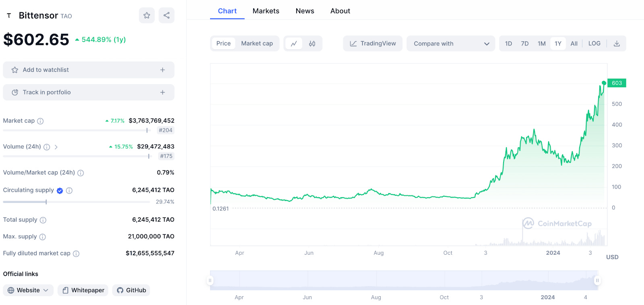The width and height of the screenshot is (644, 305).
Task: Click fully diluted value $12,655,555,547
Action: 150,253
